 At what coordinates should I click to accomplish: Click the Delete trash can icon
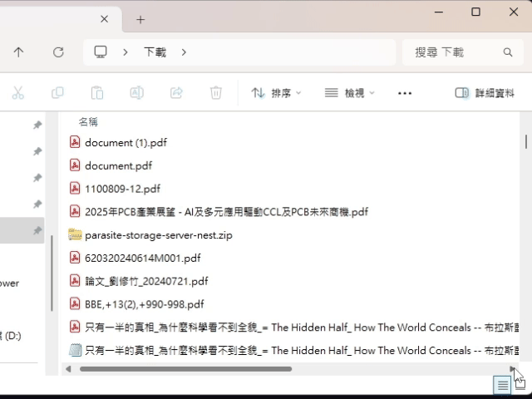point(216,93)
